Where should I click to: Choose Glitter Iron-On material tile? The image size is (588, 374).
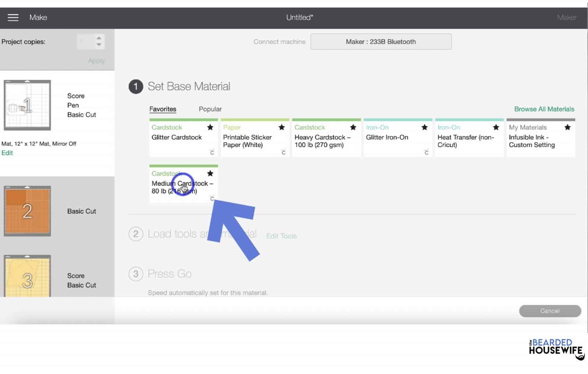[393, 142]
